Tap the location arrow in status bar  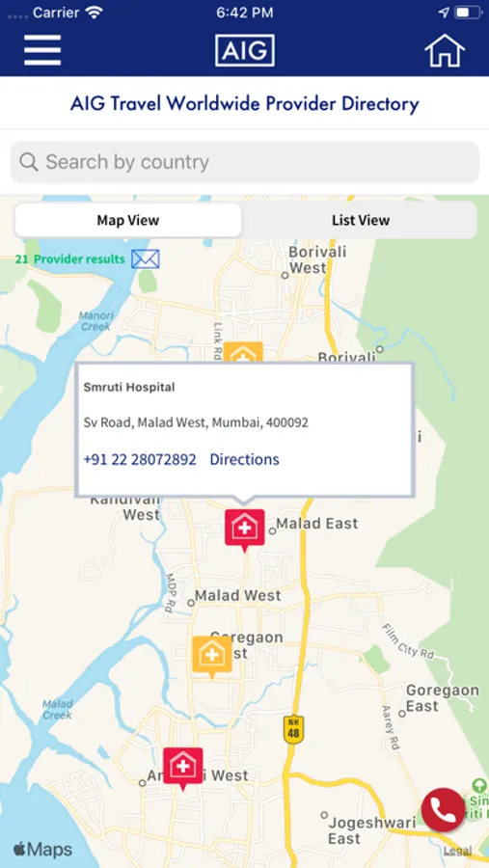444,13
